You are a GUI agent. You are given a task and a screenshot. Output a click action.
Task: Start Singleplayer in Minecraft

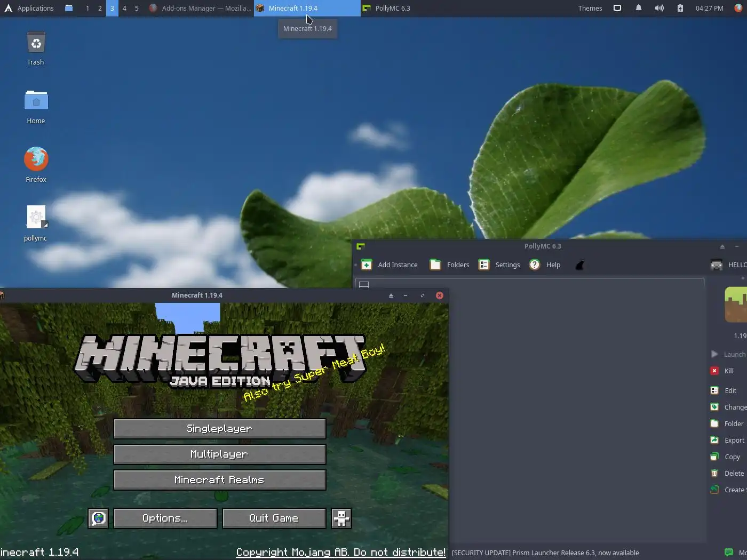219,428
